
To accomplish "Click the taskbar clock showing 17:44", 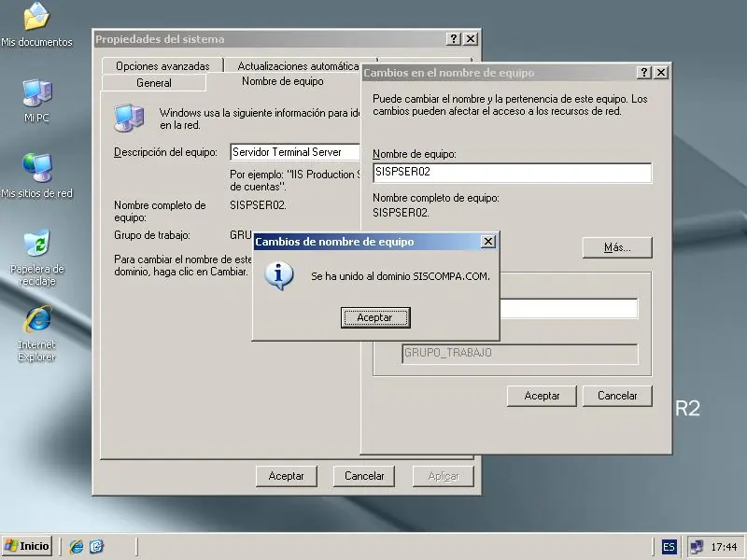I will 725,547.
